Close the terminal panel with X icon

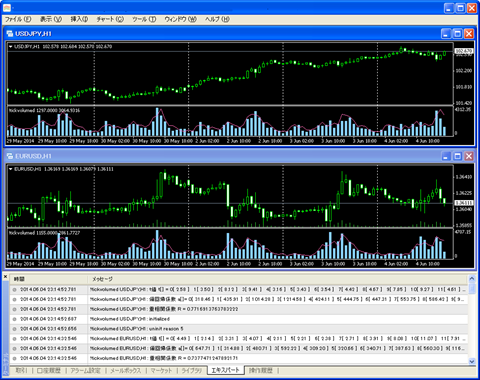pos(5,277)
